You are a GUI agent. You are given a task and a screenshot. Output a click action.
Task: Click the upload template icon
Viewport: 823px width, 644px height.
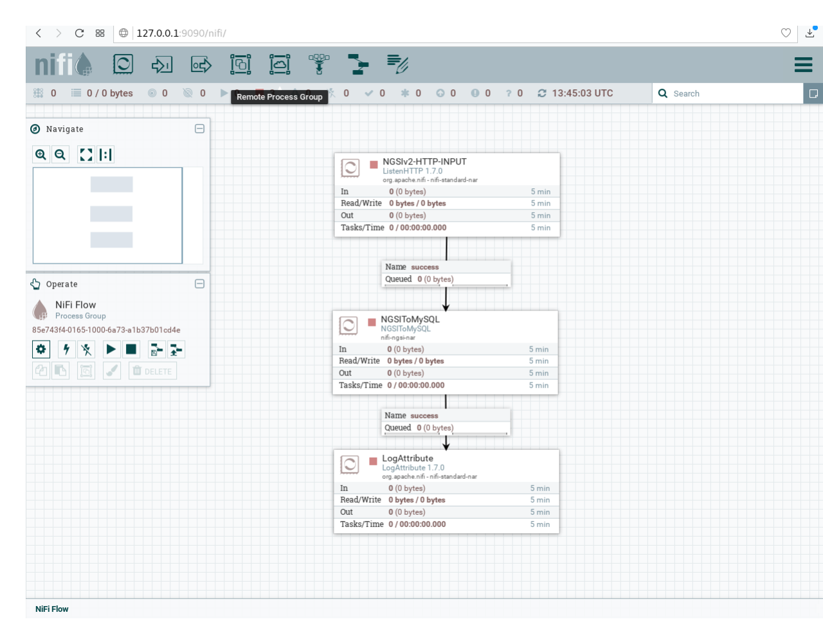click(x=176, y=349)
